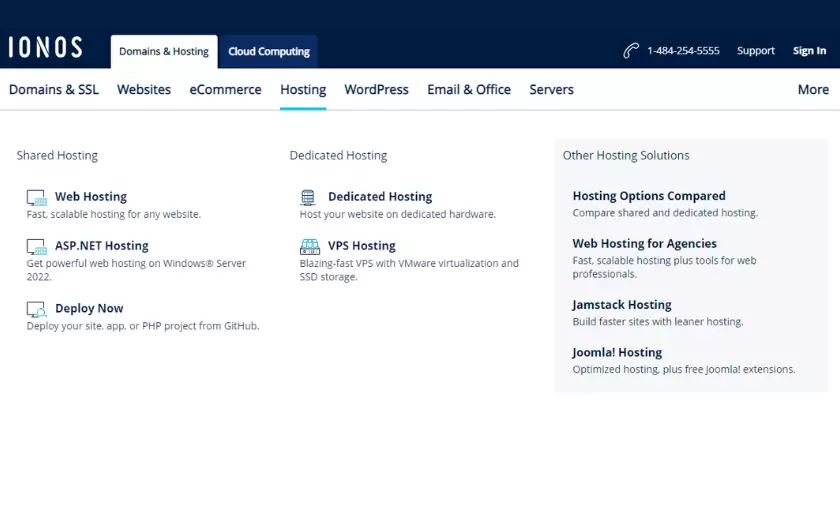Open the Dedicated Hosting product link
840x508 pixels.
click(x=380, y=197)
